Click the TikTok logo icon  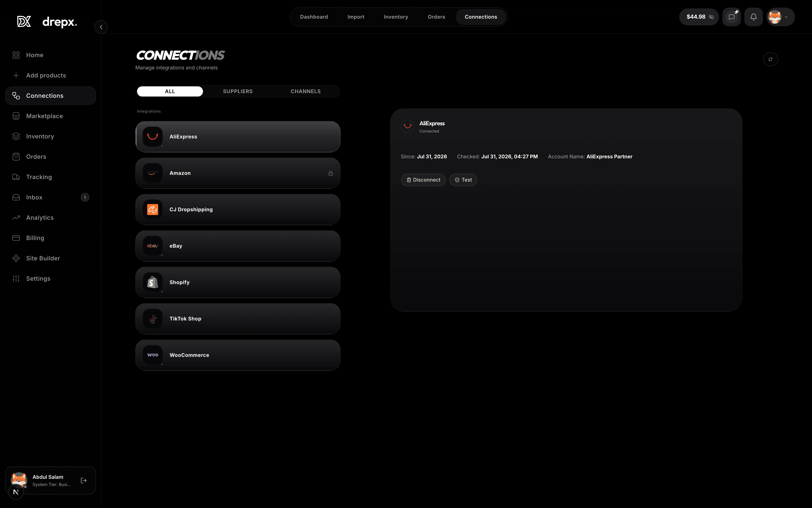coord(153,319)
